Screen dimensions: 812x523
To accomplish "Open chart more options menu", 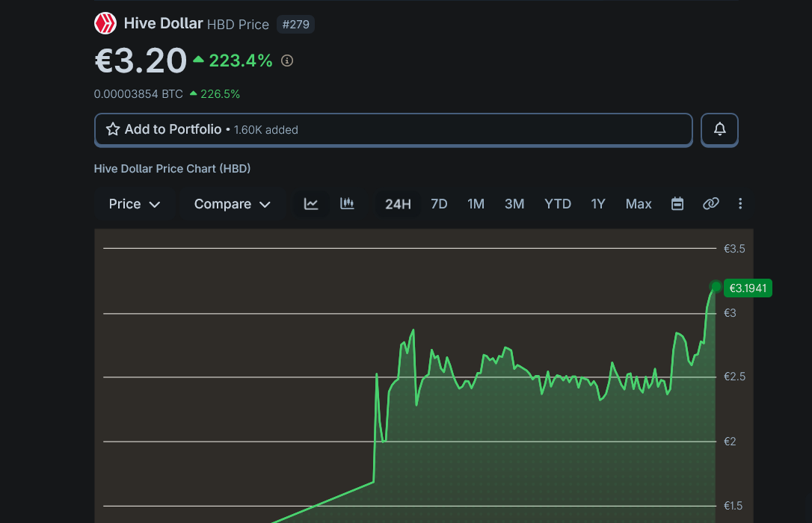I will click(x=740, y=204).
